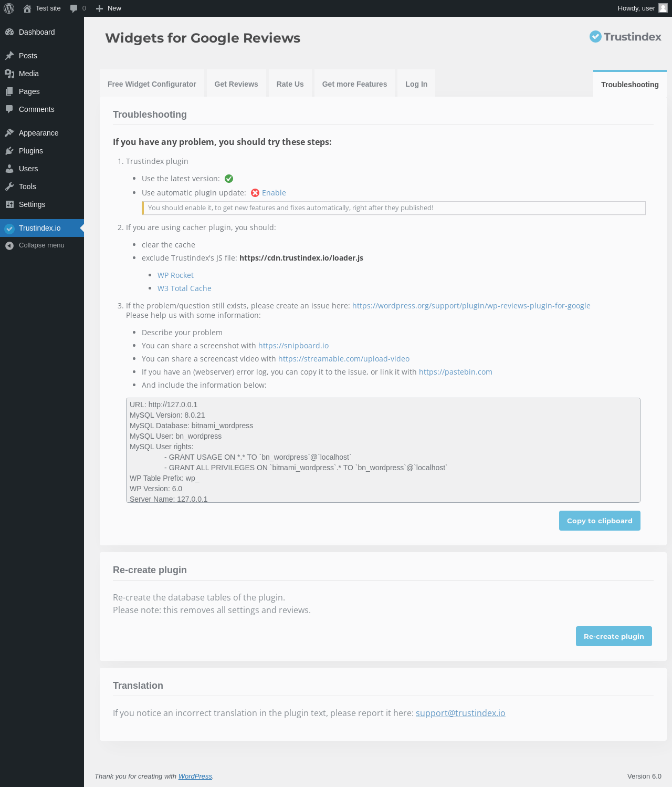Open the WordPress link in footer
Screen dimensions: 672x787
pyautogui.click(x=195, y=776)
